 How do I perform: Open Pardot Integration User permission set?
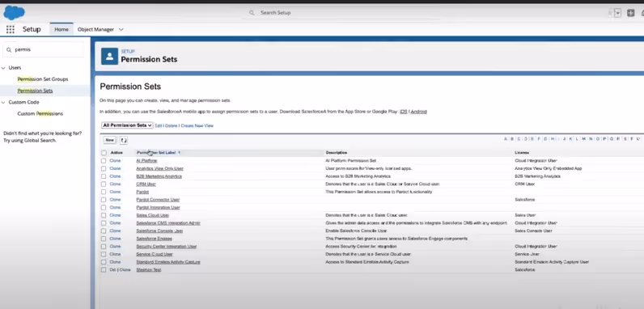(158, 208)
